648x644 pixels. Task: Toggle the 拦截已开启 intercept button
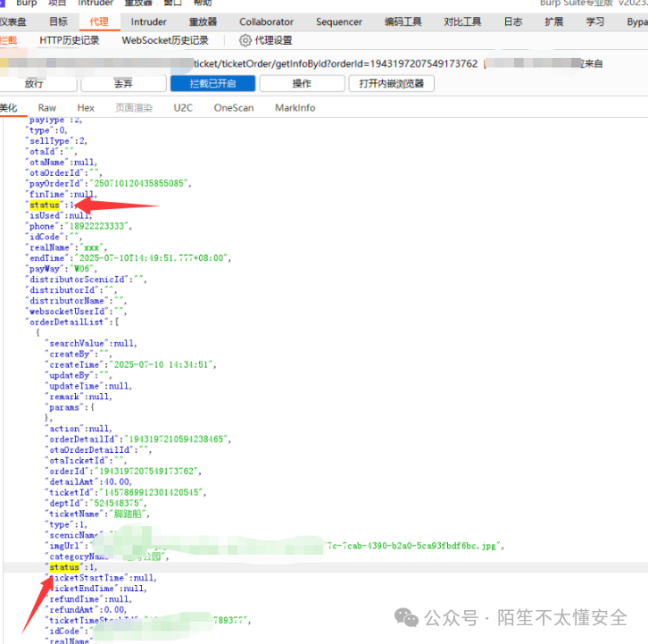[x=212, y=84]
